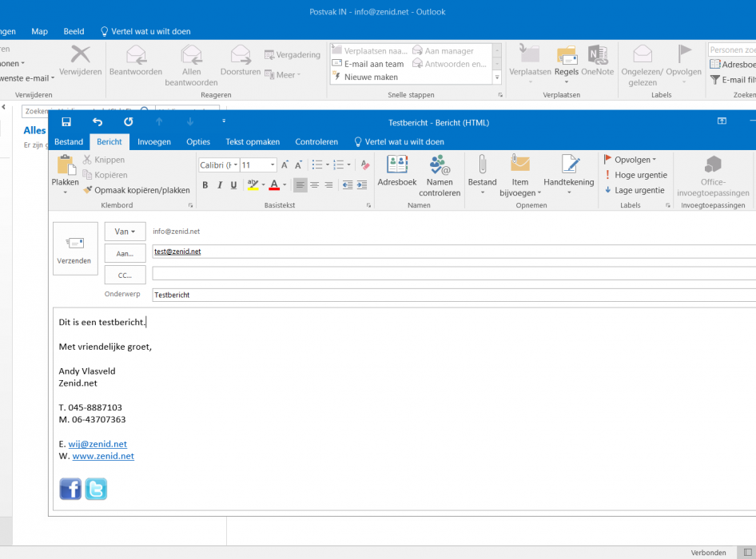Click Namen controleren
Image resolution: width=756 pixels, height=559 pixels.
click(x=440, y=176)
